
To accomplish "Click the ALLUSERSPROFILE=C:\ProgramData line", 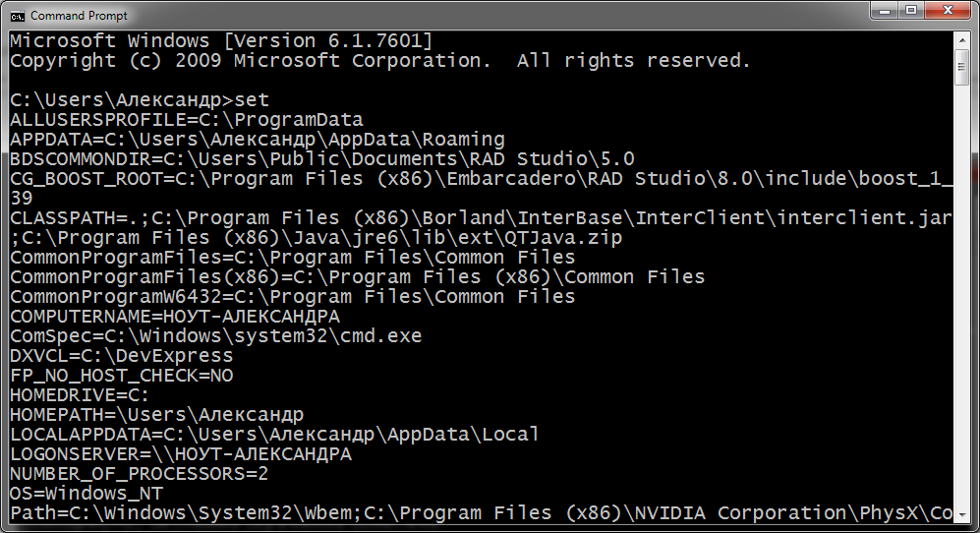I will [x=186, y=120].
